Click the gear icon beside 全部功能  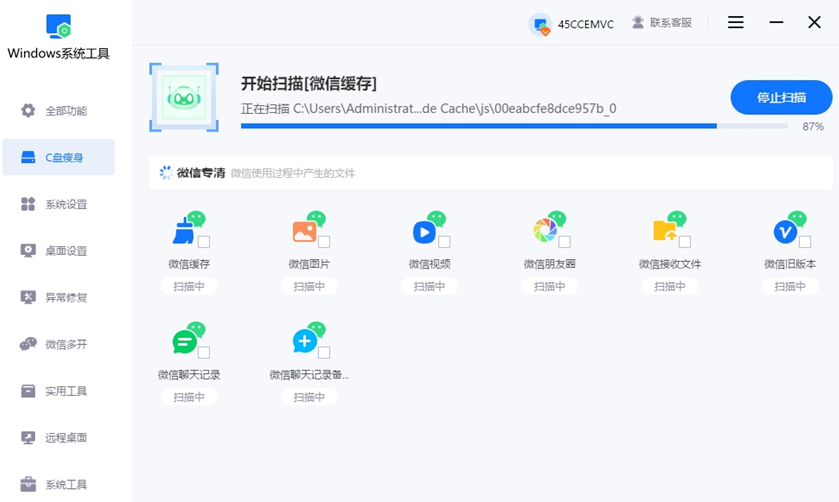click(28, 111)
